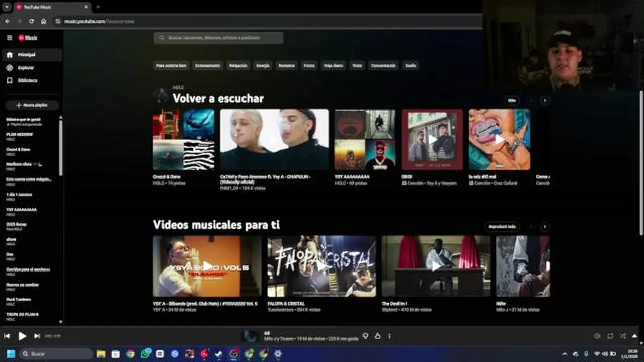Screen dimensions: 644x362
Task: Click the volume icon in player bar
Action: 597,336
